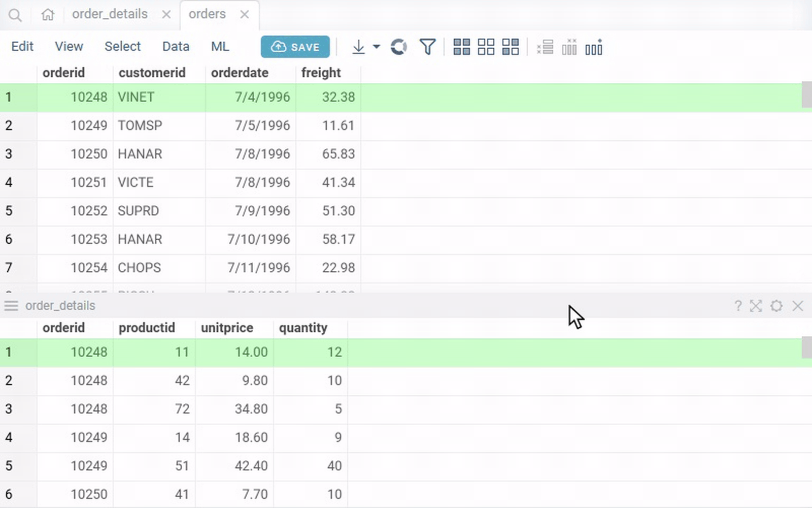
Task: Click the all-hollow squares grid icon
Action: click(x=486, y=47)
